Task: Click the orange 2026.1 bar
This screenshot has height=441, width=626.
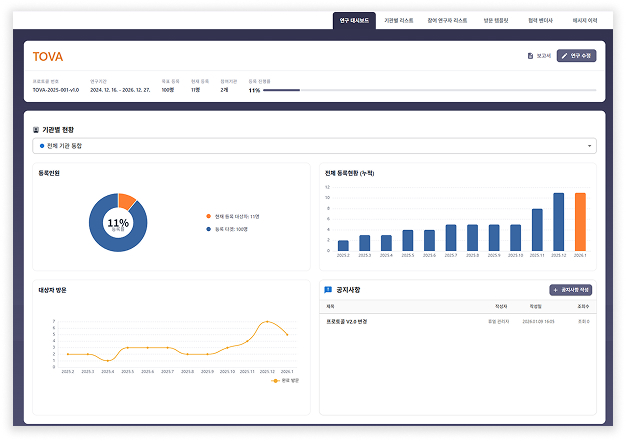Action: click(x=580, y=222)
